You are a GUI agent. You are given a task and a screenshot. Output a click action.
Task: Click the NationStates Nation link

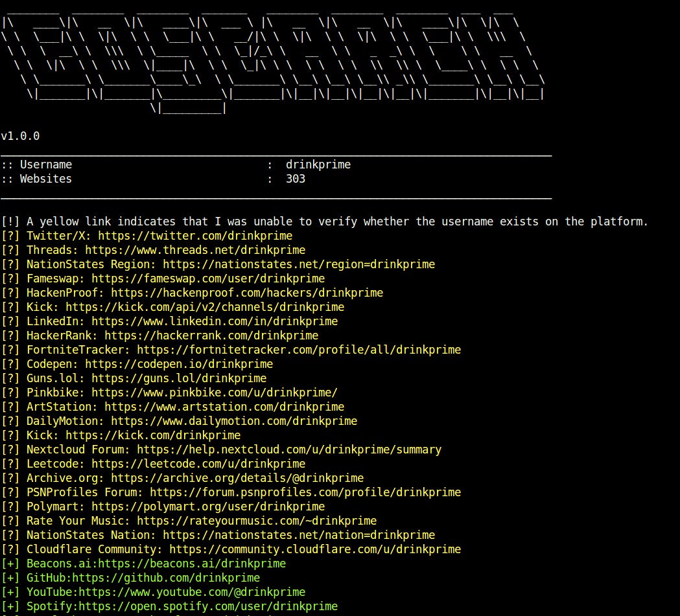pos(299,536)
